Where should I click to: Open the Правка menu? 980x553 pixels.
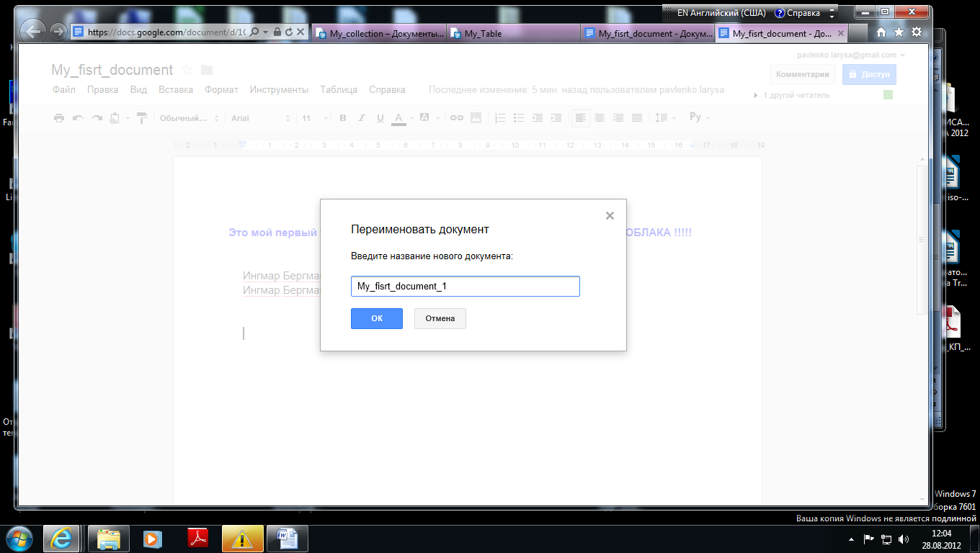103,90
